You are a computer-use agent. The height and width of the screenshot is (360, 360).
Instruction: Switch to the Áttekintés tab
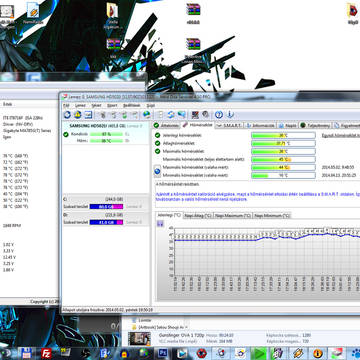pyautogui.click(x=166, y=125)
